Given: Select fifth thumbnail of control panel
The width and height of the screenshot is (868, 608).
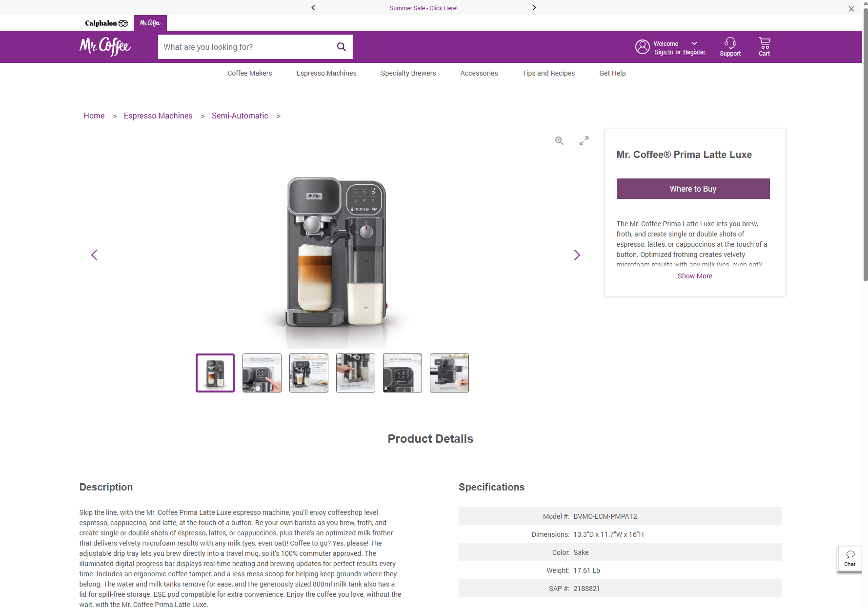Looking at the screenshot, I should click(x=403, y=373).
